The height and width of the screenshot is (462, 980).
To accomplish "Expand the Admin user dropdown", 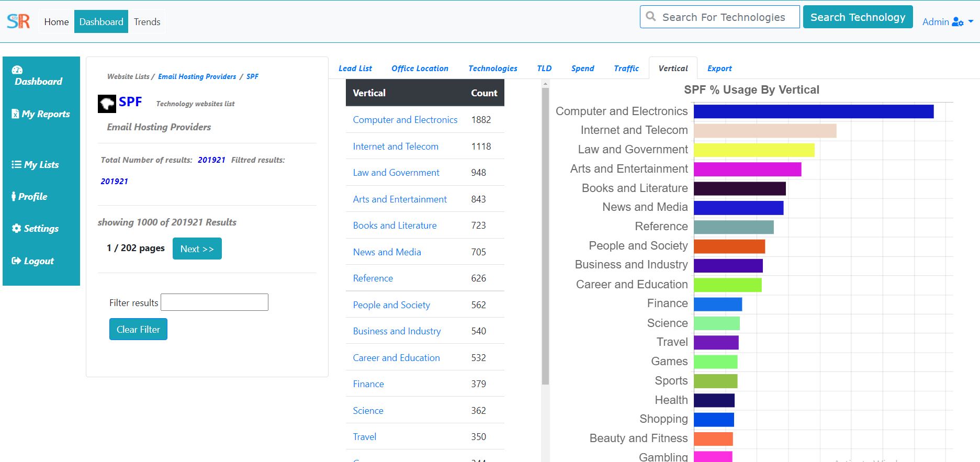I will [948, 21].
